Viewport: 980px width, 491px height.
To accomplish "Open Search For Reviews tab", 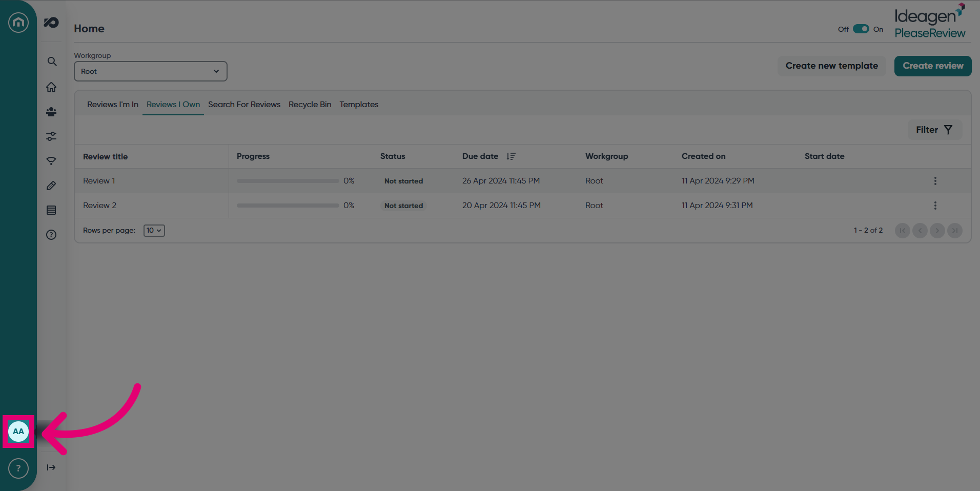I will (x=244, y=105).
